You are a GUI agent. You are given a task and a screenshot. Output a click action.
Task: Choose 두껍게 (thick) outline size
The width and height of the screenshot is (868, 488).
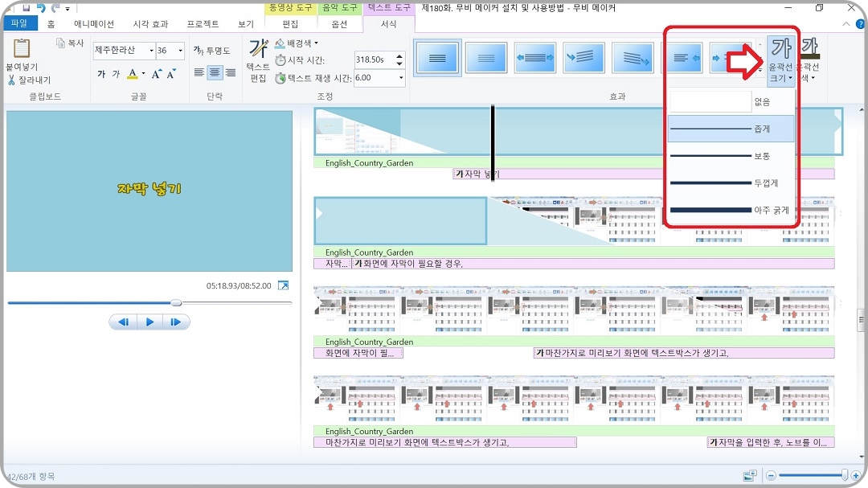[731, 182]
